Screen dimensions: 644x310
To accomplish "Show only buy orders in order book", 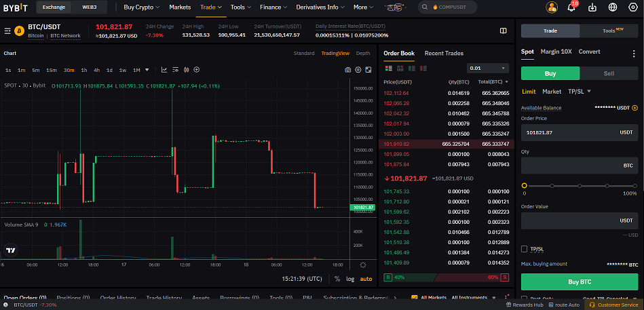I will 412,68.
